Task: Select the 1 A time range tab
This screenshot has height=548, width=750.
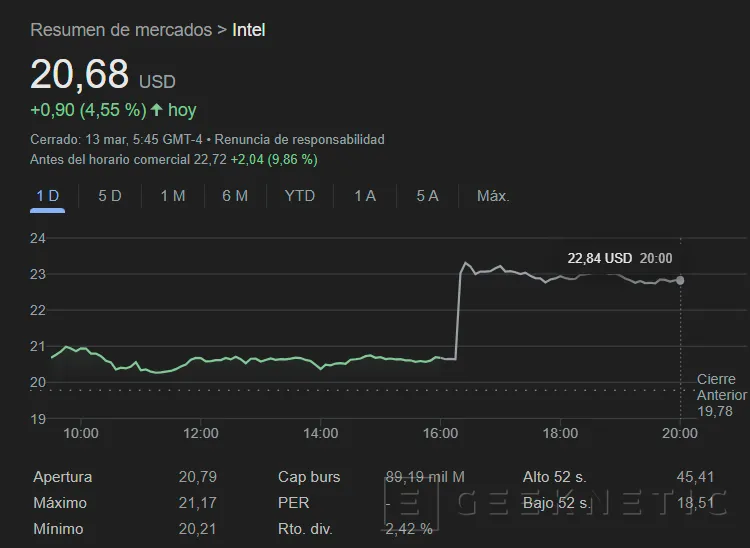Action: pos(365,196)
